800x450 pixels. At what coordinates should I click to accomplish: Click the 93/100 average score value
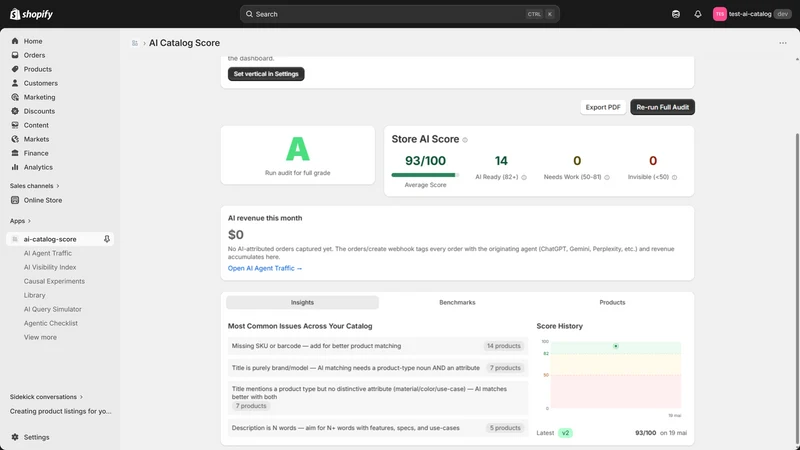click(425, 161)
